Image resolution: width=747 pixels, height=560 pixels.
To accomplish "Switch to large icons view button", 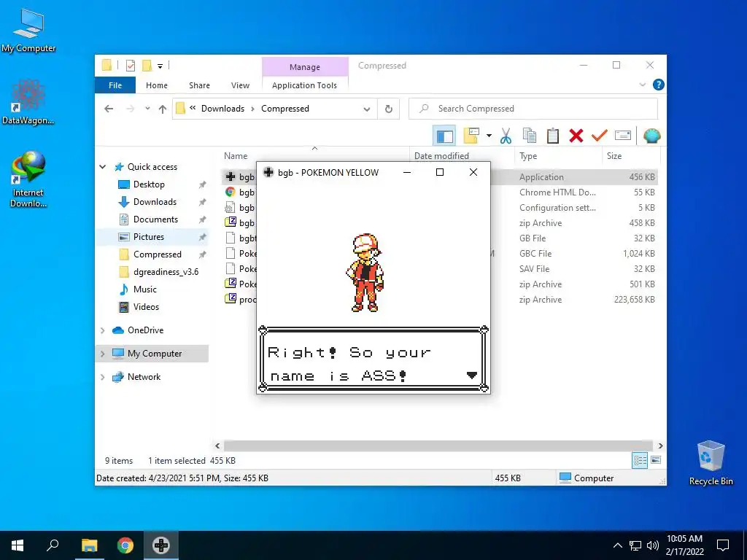I will [x=656, y=460].
